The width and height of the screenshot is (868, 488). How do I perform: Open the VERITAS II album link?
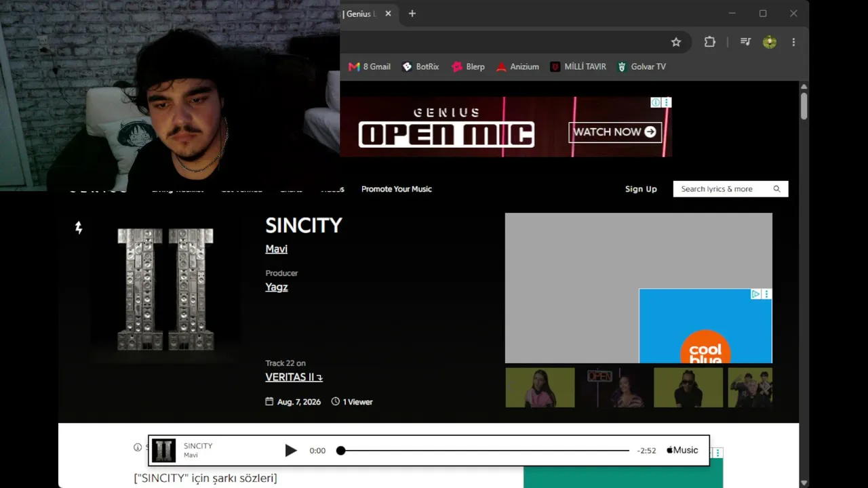(x=294, y=378)
